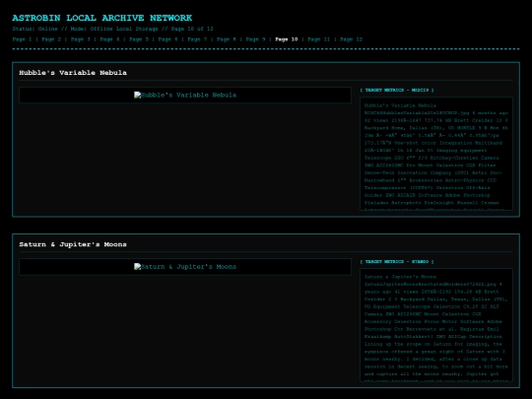Open Saturn & Jupiter's Moons broken image
This screenshot has width=532, height=399.
click(x=185, y=267)
